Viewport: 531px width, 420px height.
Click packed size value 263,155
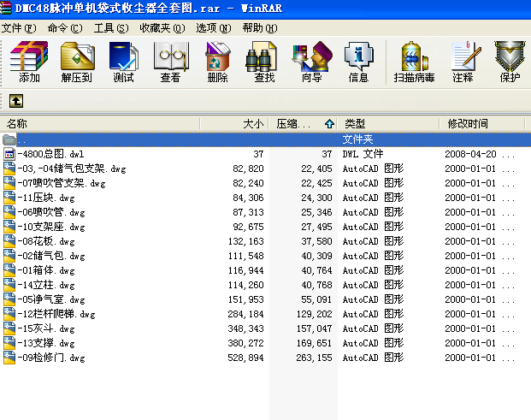(x=315, y=358)
